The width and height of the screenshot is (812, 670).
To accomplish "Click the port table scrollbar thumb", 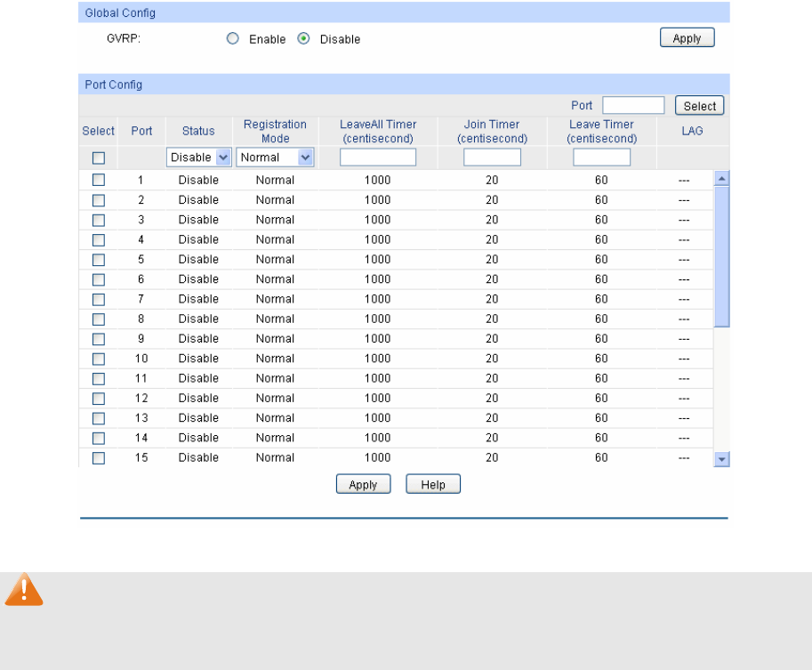I will (x=721, y=256).
